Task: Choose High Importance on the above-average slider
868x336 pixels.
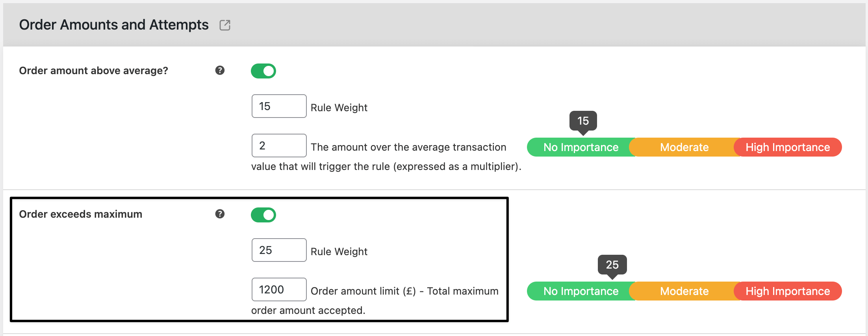Action: (788, 147)
